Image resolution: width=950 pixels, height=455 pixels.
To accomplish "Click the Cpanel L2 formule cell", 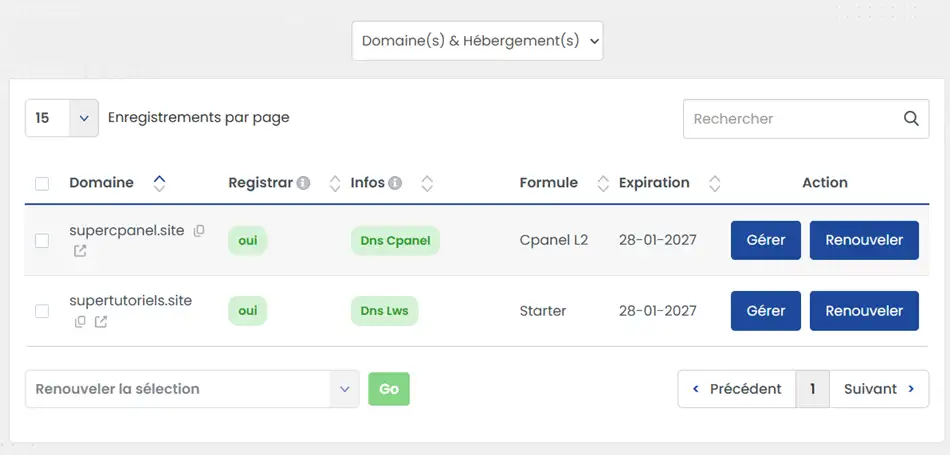I will coord(554,241).
